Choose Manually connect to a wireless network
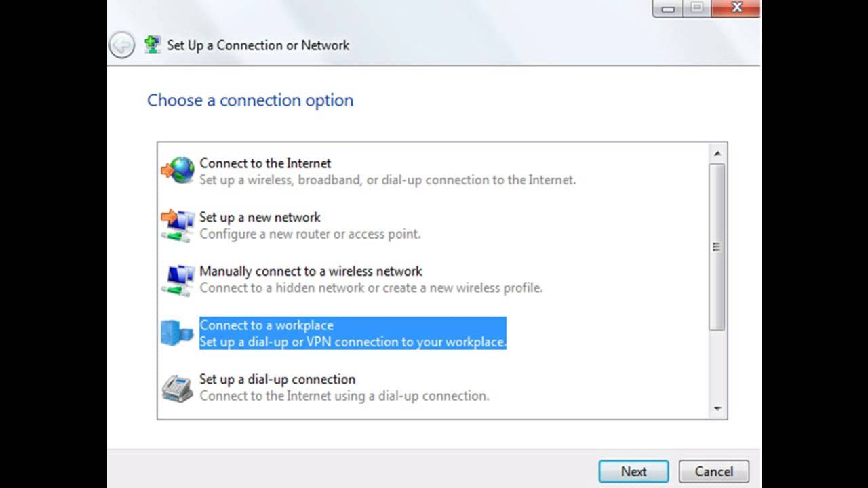 click(x=311, y=271)
